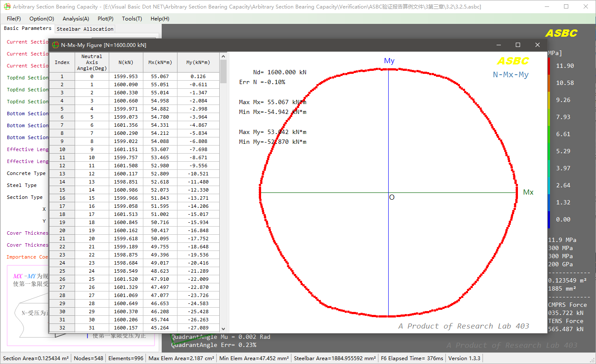Minimize the N-Mx-My Figure window
This screenshot has width=596, height=364.
coord(498,45)
